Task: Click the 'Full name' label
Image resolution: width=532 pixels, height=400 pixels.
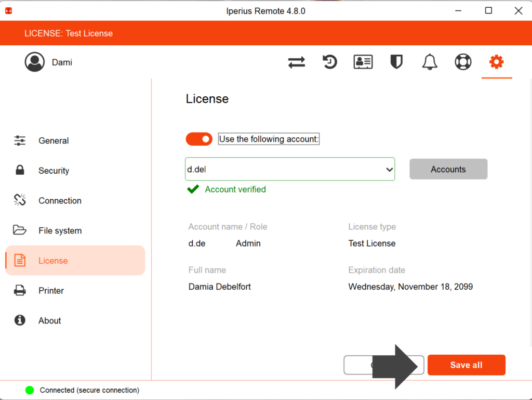Action: pyautogui.click(x=207, y=270)
